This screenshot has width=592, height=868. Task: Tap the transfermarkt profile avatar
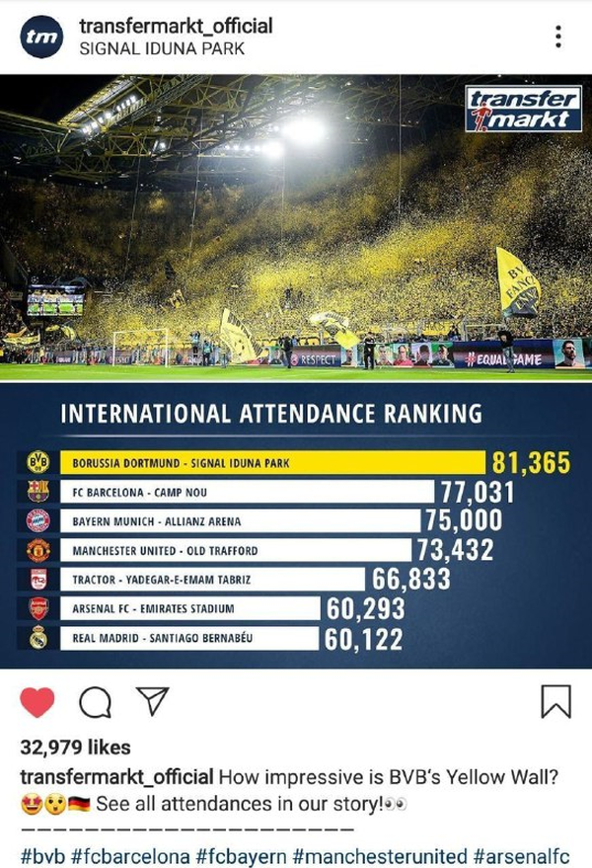[x=42, y=37]
